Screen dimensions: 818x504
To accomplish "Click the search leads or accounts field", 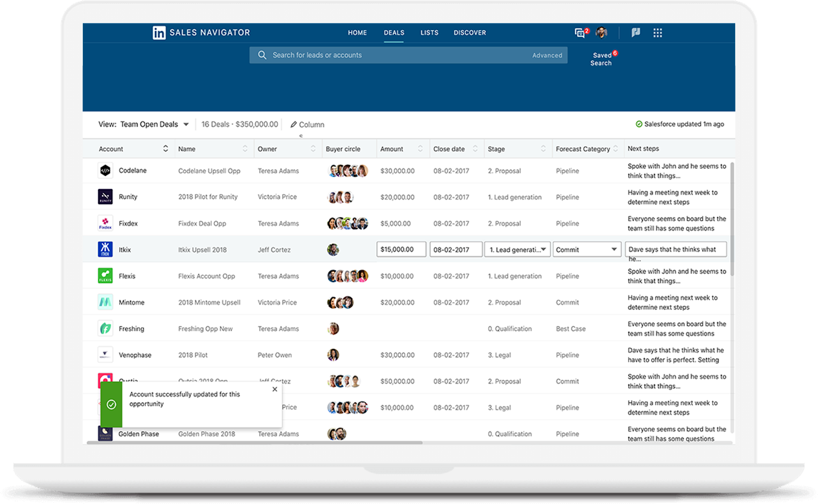I will (408, 55).
